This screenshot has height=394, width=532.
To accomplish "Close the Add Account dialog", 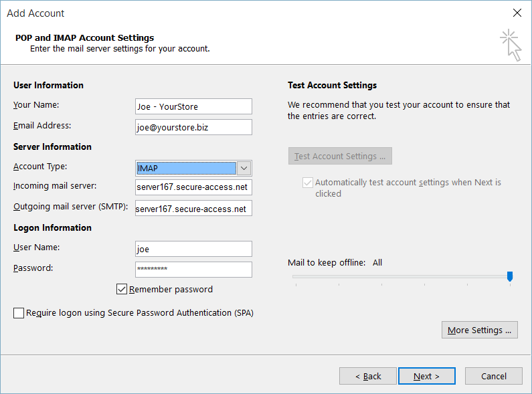I will (x=517, y=13).
